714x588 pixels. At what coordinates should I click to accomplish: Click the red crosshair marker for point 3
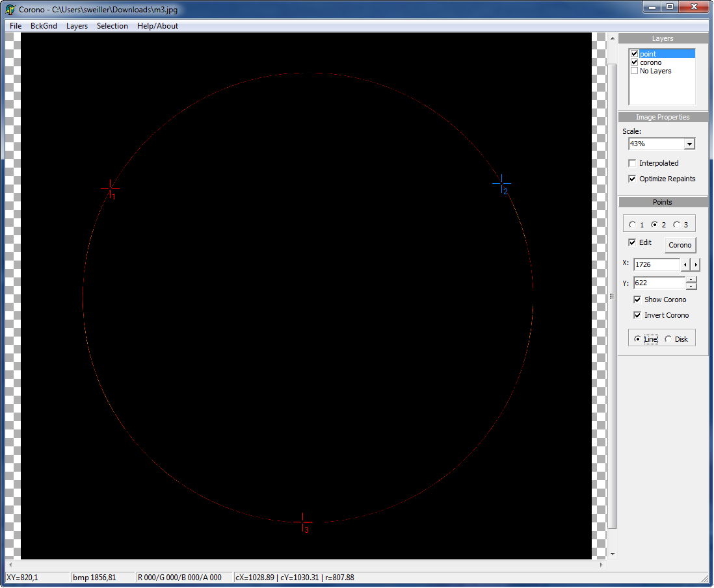[x=302, y=521]
